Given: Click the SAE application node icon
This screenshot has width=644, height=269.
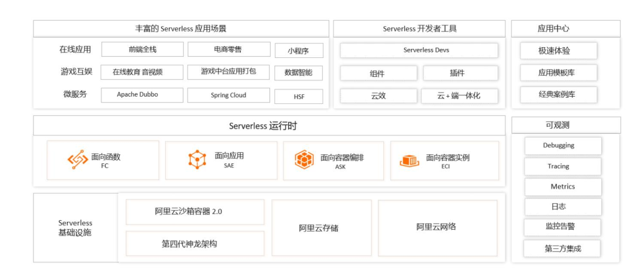Looking at the screenshot, I should click(197, 159).
